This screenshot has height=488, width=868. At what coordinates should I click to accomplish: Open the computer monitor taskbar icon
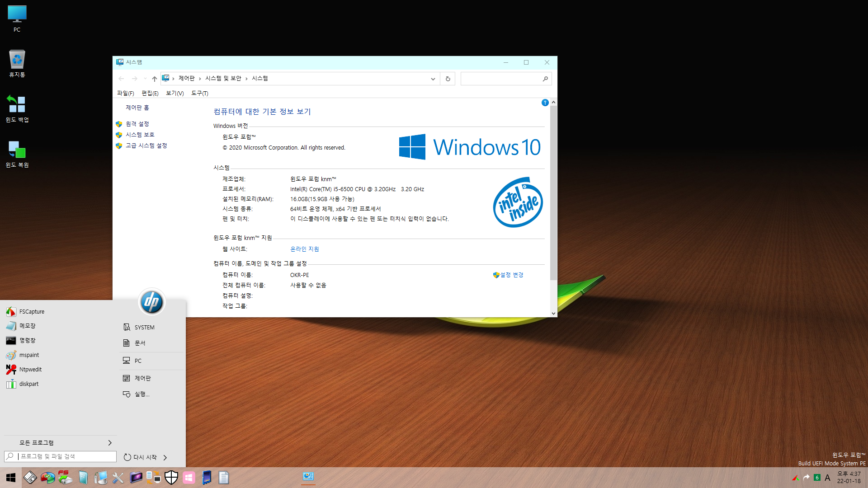[100, 478]
